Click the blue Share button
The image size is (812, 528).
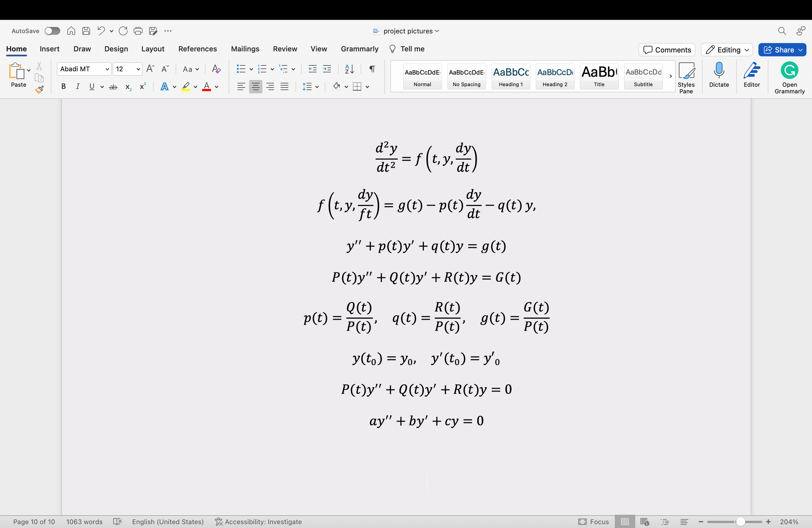(x=782, y=50)
